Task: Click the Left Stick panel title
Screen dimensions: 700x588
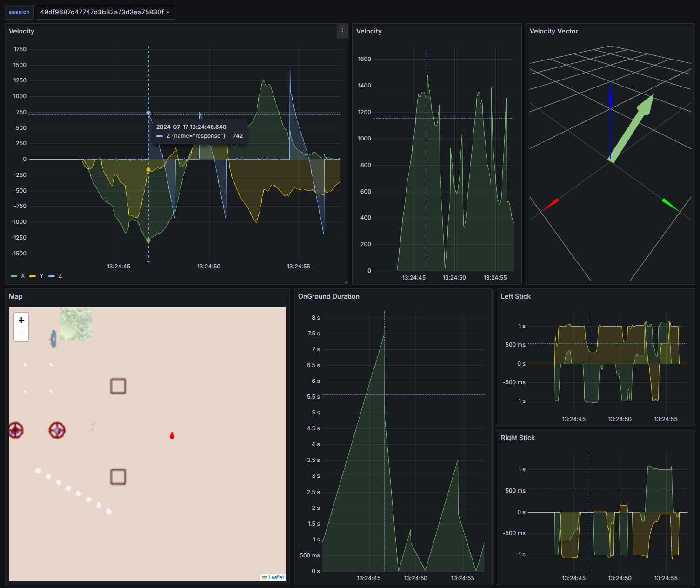Action: (x=516, y=296)
